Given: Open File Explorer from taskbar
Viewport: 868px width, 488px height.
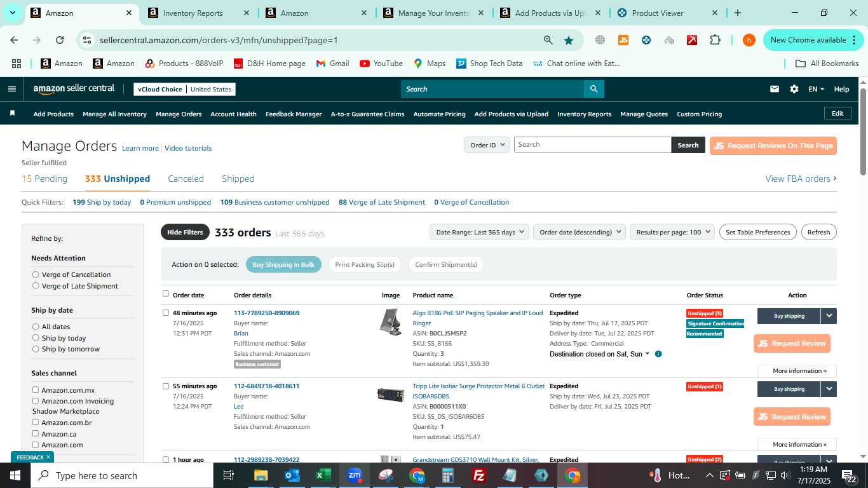Looking at the screenshot, I should pos(261,475).
